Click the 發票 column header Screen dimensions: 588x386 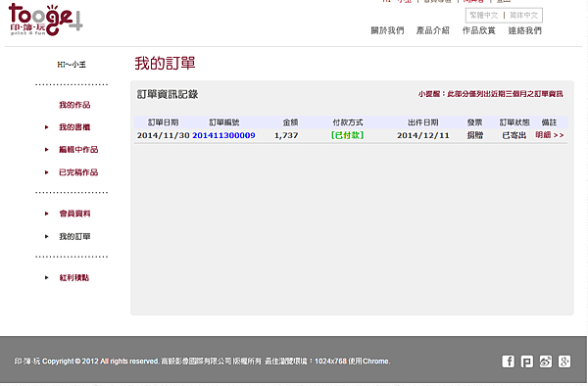(x=474, y=122)
